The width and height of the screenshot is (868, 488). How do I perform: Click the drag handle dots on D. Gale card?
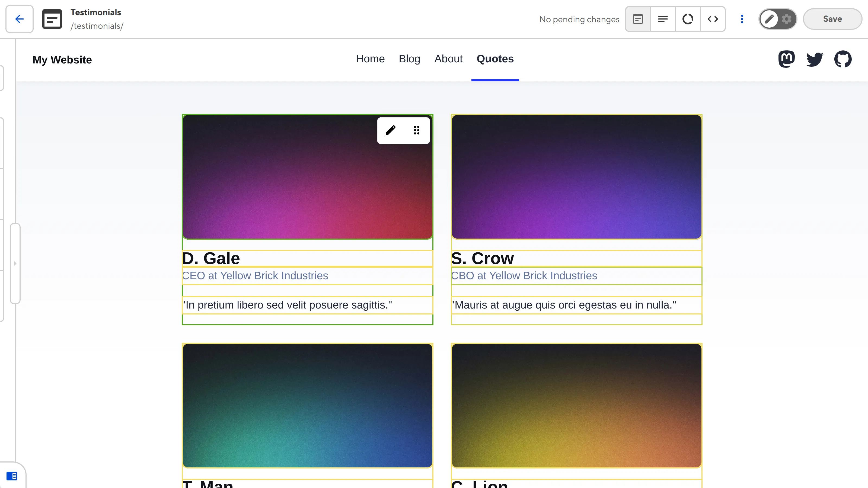click(x=416, y=130)
